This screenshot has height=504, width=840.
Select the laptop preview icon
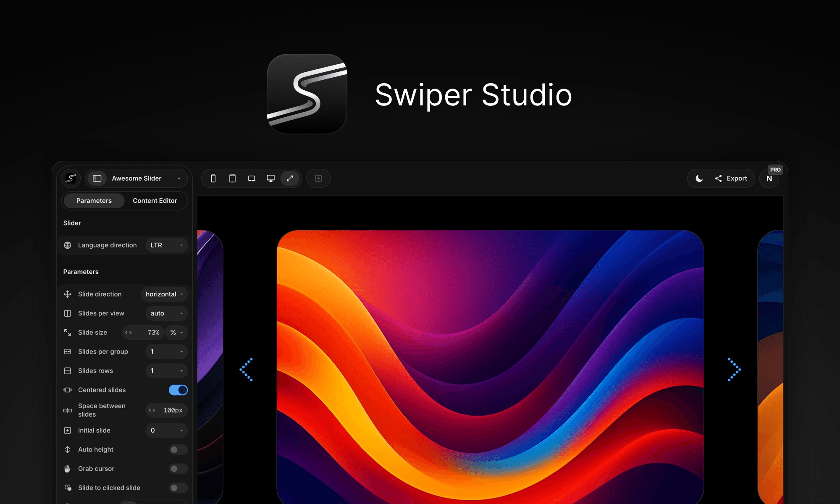[252, 178]
